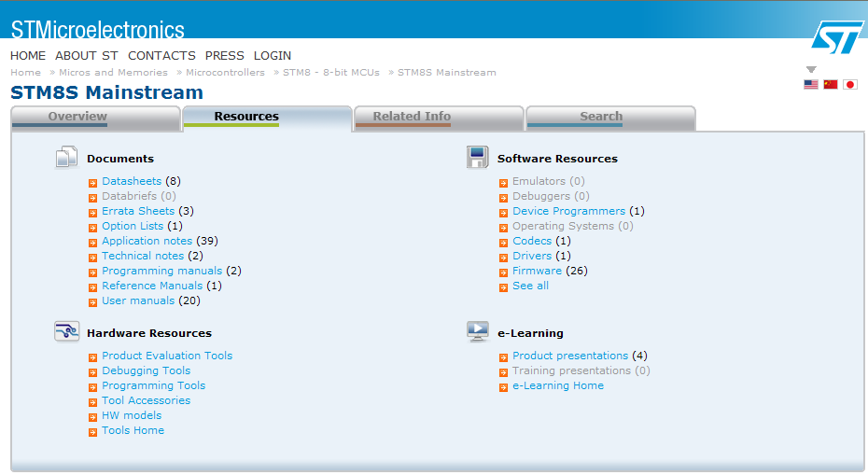Open the Technical notes link

coord(143,256)
